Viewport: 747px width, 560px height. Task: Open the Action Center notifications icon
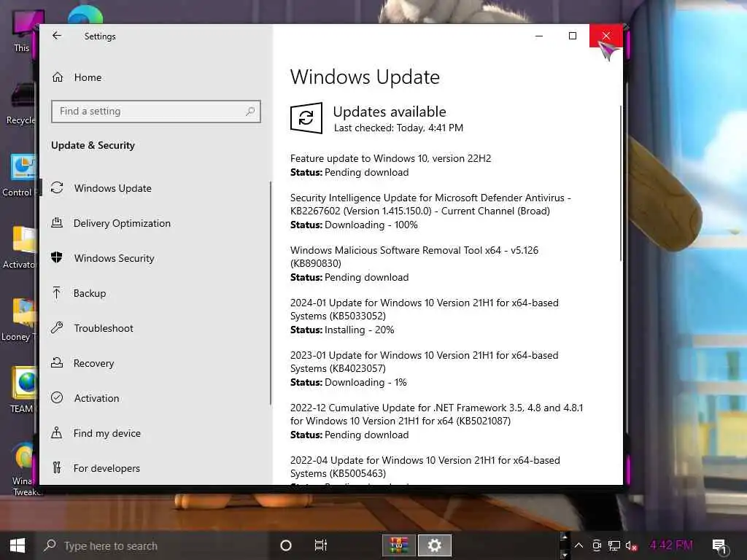pos(719,546)
